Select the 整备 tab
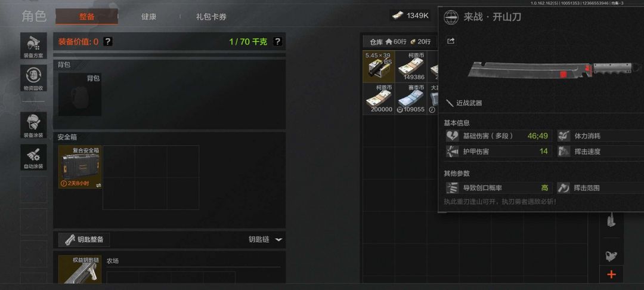Screen dimensions: 644x290 pyautogui.click(x=86, y=17)
